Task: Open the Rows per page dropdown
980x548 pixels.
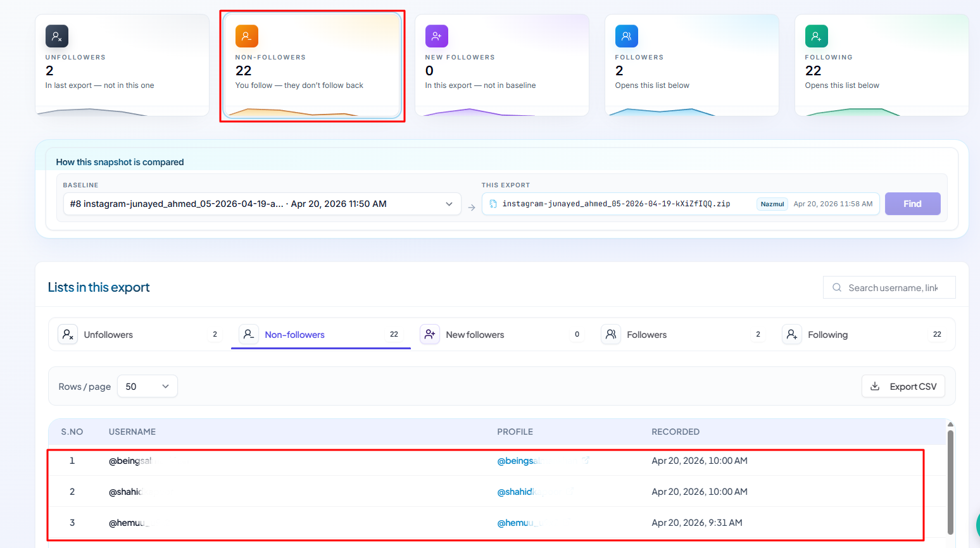Action: tap(148, 386)
